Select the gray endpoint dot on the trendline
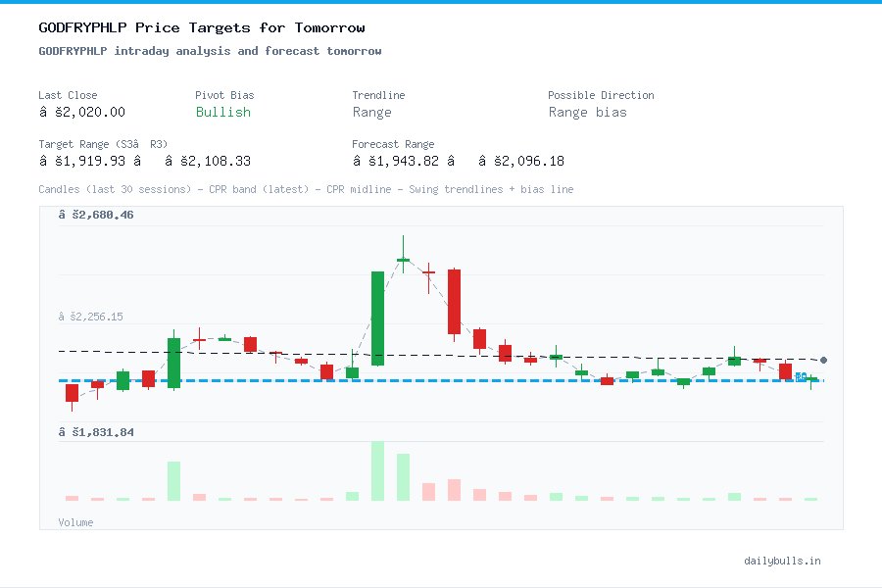This screenshot has height=588, width=882. 822,360
